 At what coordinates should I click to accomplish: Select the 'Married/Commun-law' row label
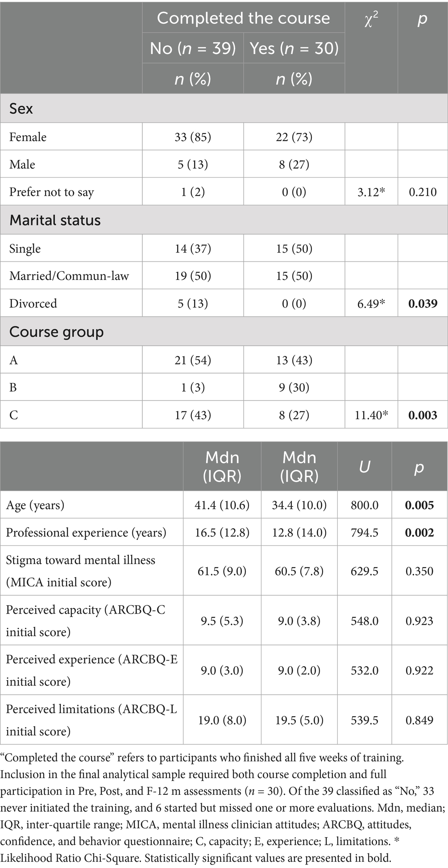69,276
